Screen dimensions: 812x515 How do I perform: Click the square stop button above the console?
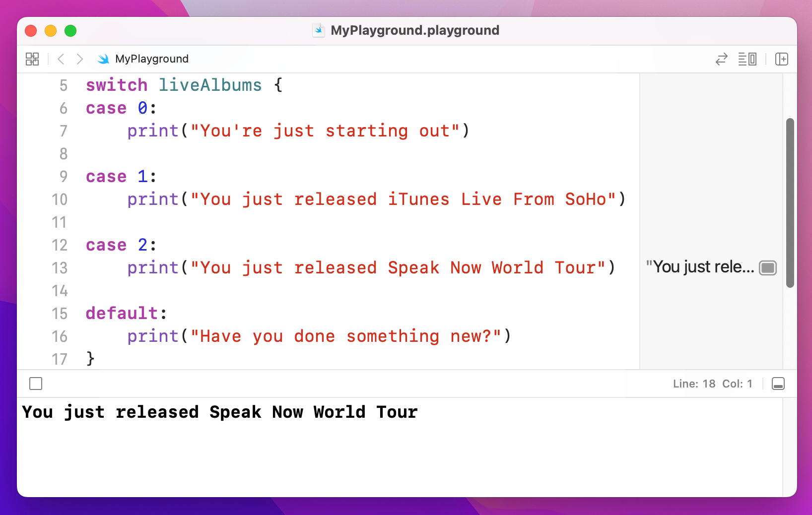click(36, 384)
